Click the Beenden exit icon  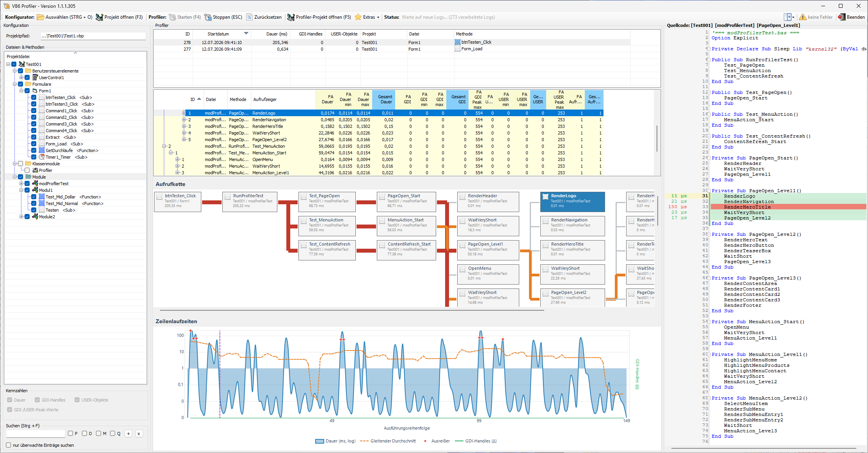coord(842,17)
